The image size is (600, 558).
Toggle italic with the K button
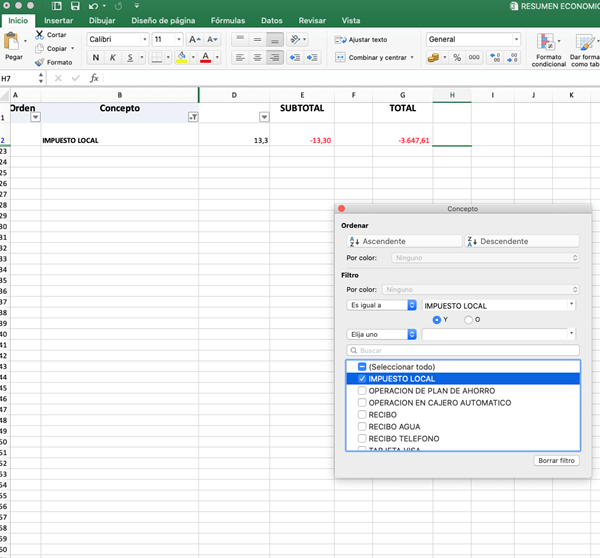coord(113,58)
